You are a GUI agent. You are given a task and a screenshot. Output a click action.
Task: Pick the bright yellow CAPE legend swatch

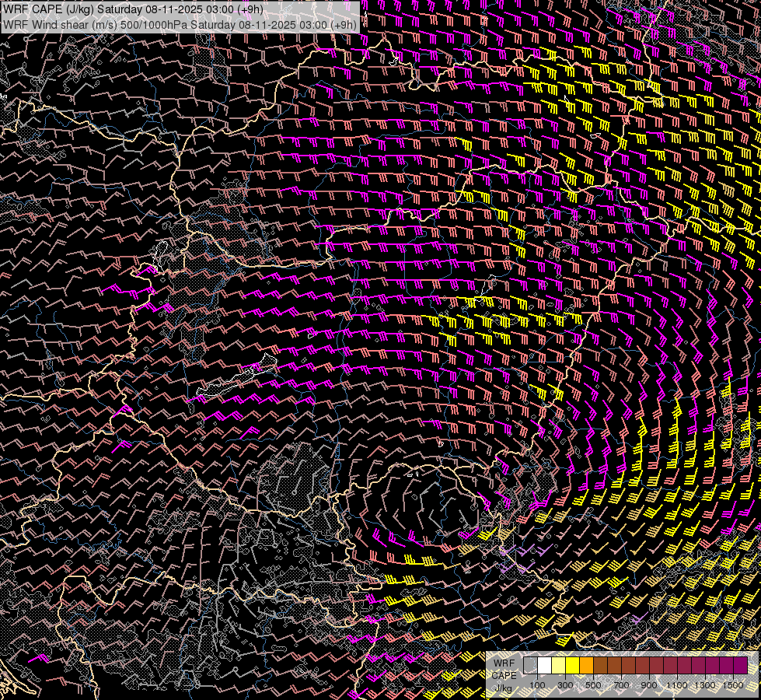point(572,665)
